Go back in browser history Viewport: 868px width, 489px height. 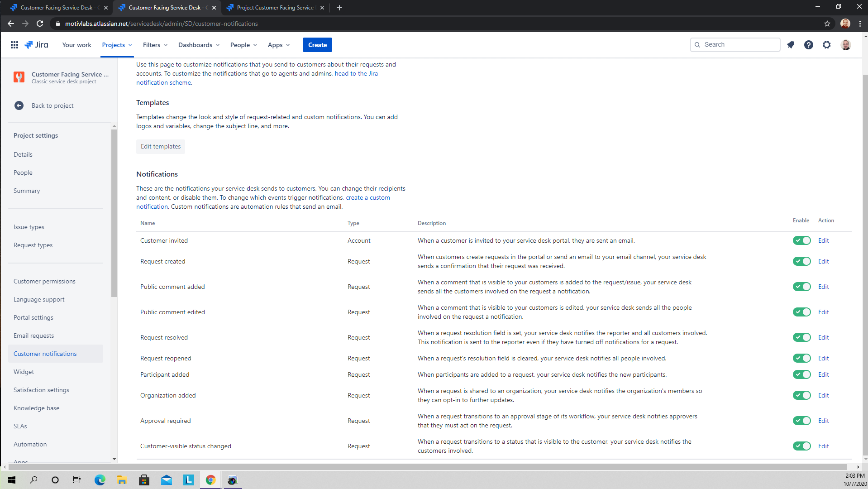[11, 24]
